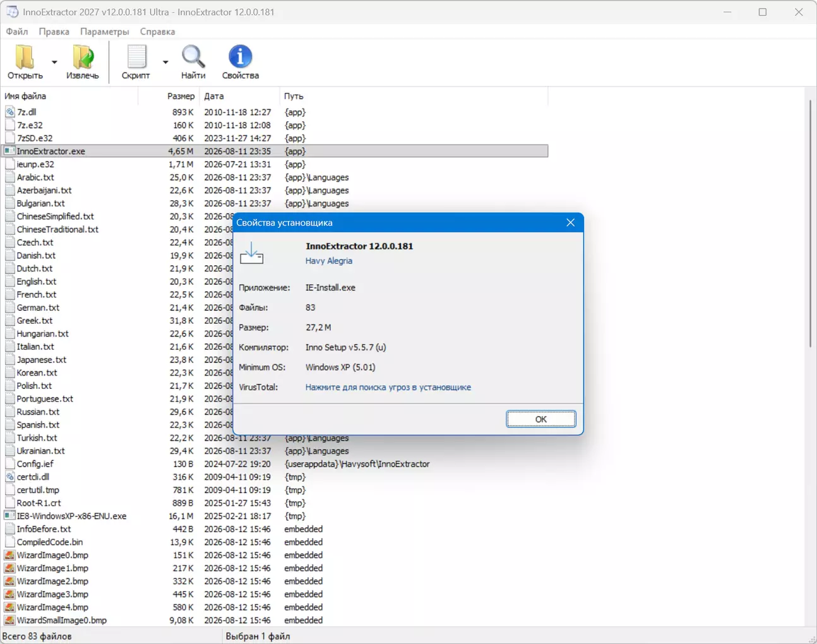Click OK in the installer properties dialog
The height and width of the screenshot is (644, 817).
point(541,419)
